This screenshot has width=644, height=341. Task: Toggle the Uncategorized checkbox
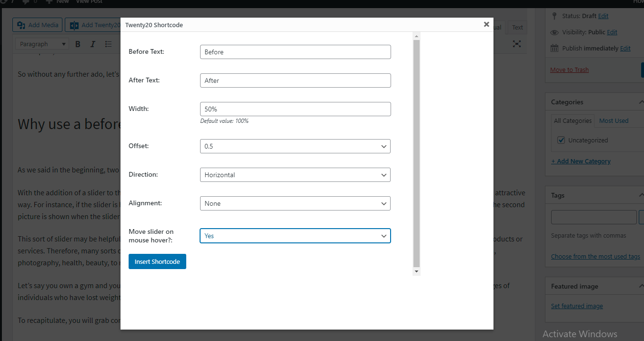(561, 140)
